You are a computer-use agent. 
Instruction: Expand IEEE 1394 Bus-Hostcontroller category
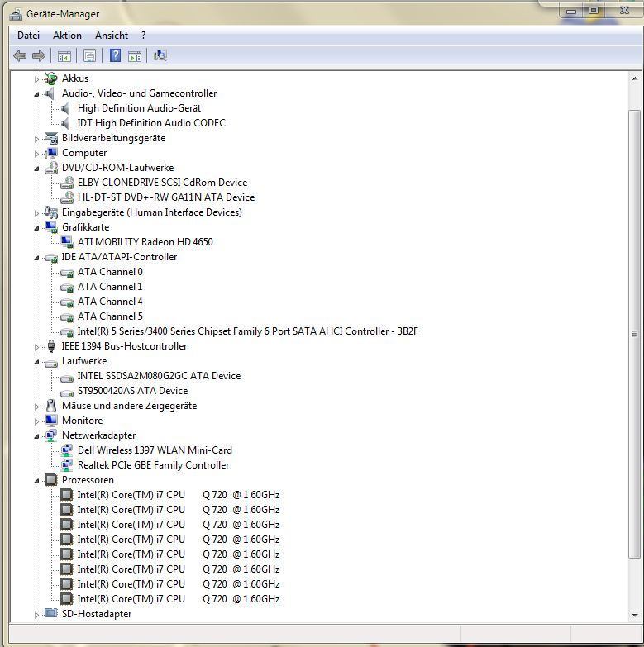[36, 347]
